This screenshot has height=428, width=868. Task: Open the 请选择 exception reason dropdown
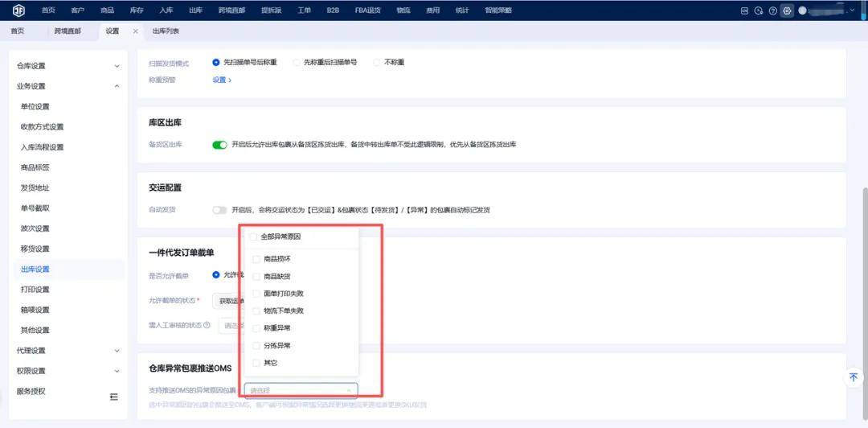(301, 390)
